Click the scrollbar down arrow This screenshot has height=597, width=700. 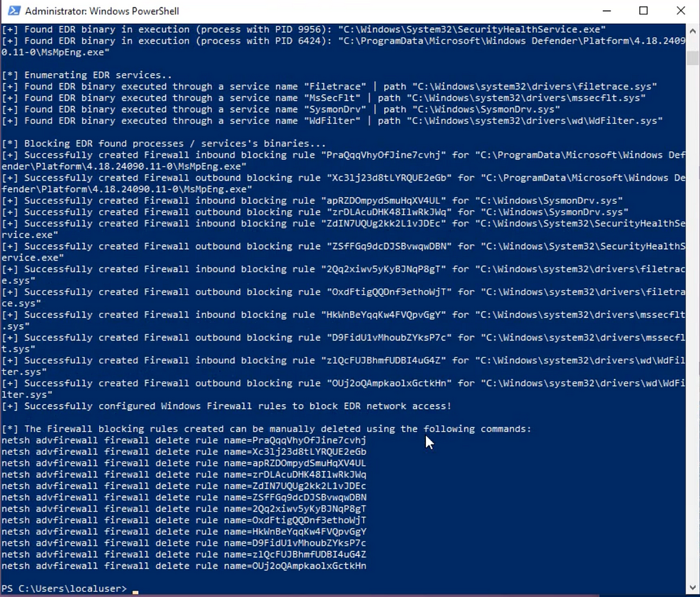click(692, 587)
